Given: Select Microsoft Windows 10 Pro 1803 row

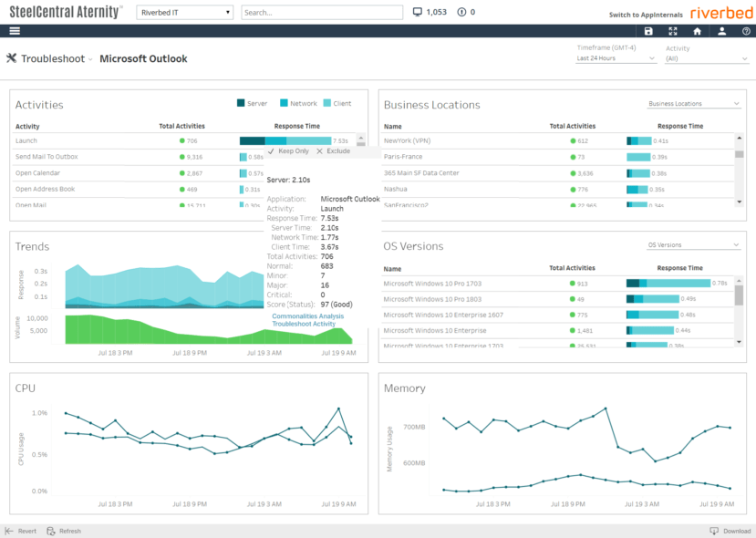Looking at the screenshot, I should click(x=559, y=299).
